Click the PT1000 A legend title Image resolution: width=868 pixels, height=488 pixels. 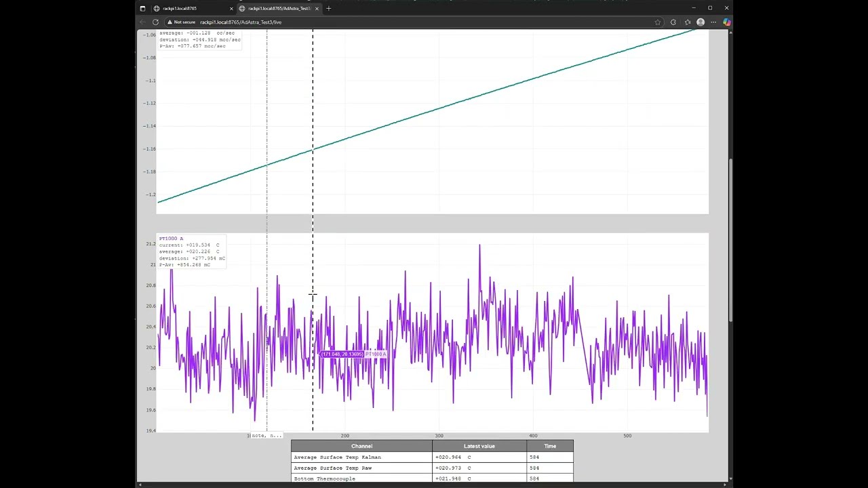coord(171,239)
